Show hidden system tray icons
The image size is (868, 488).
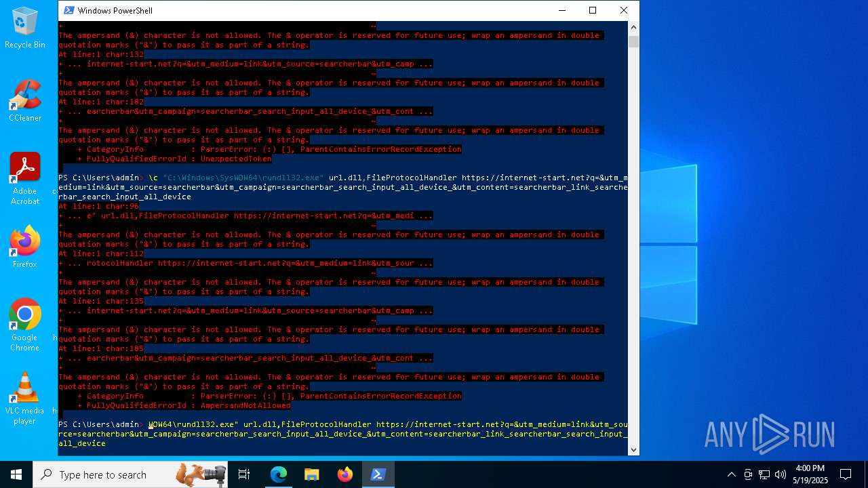point(731,474)
